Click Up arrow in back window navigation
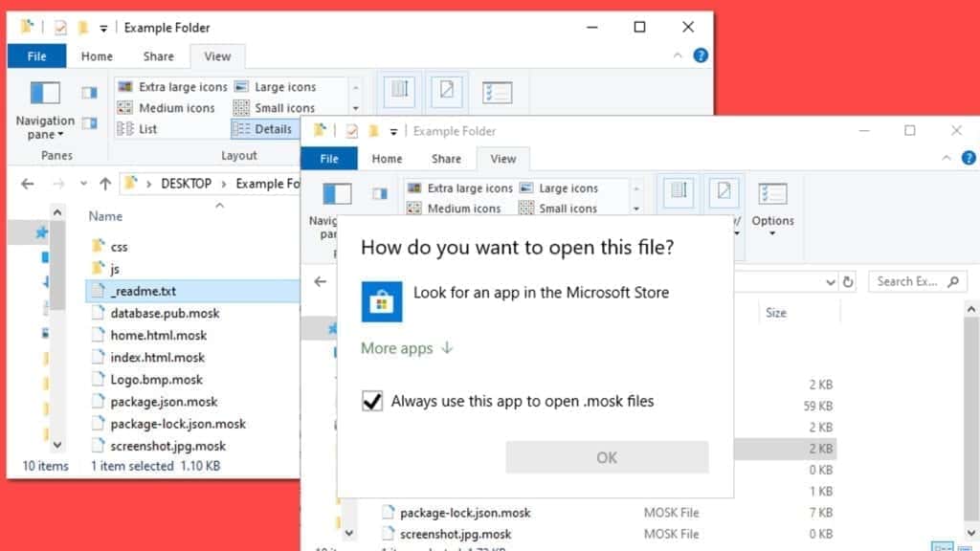The width and height of the screenshot is (980, 551). point(105,184)
